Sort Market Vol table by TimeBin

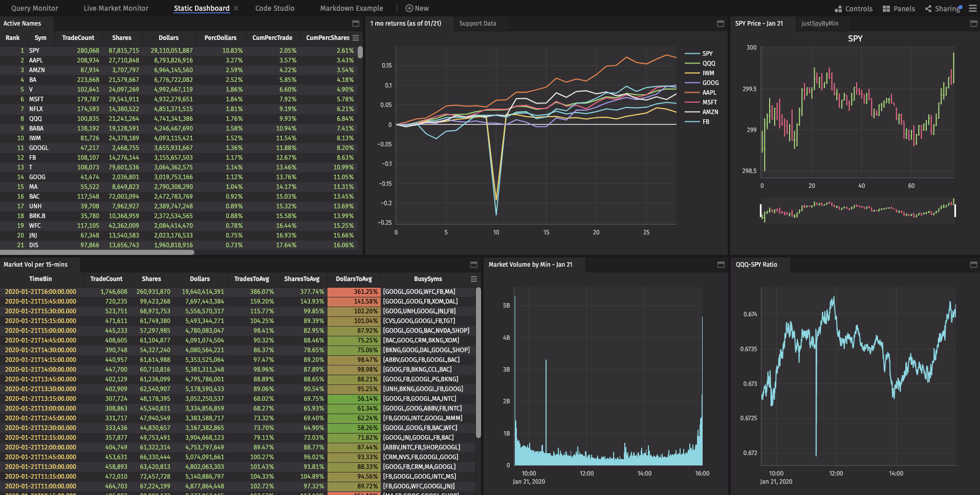coord(40,279)
